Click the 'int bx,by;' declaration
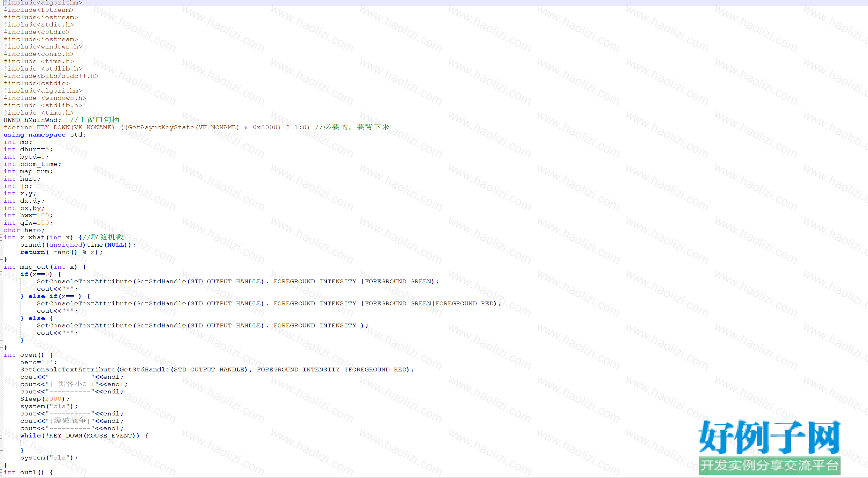 (x=24, y=208)
